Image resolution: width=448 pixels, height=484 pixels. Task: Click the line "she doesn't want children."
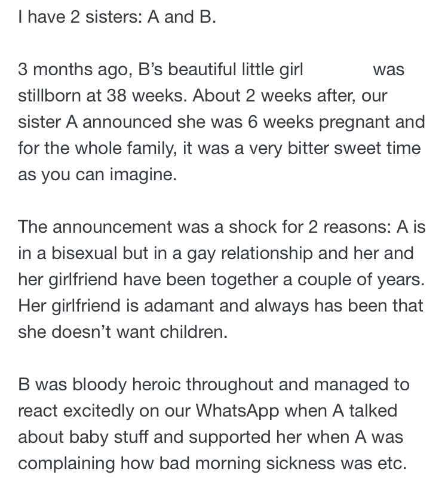pyautogui.click(x=122, y=332)
